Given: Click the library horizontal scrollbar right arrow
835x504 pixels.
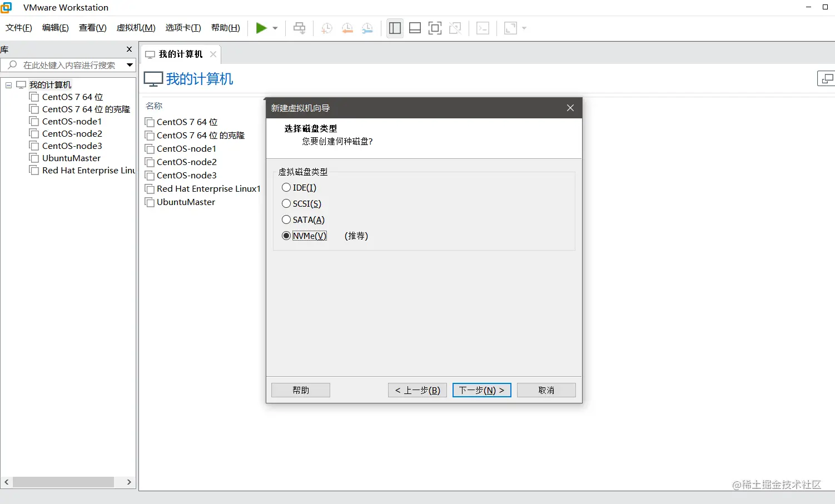Looking at the screenshot, I should click(129, 482).
